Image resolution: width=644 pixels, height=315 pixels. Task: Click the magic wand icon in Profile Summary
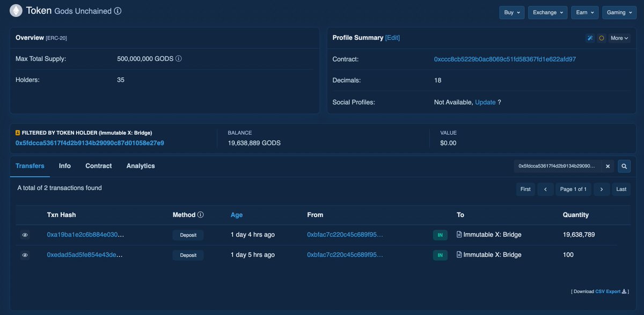tap(590, 38)
